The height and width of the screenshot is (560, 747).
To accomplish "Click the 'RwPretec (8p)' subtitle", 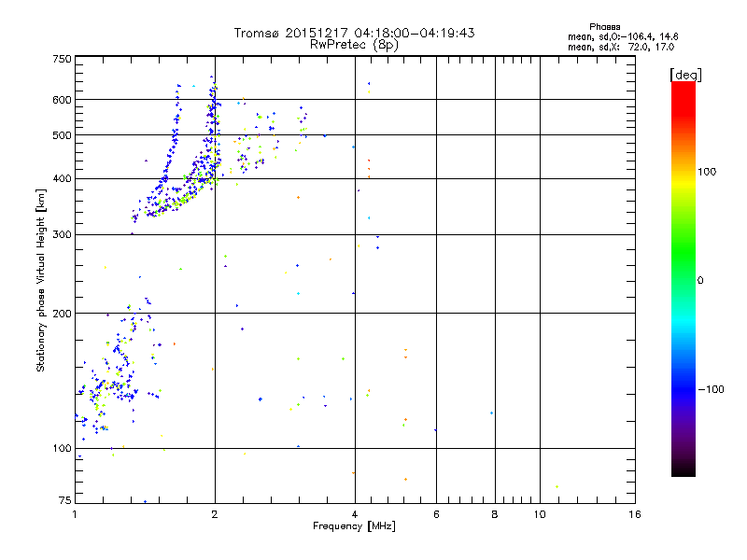I will pyautogui.click(x=354, y=45).
